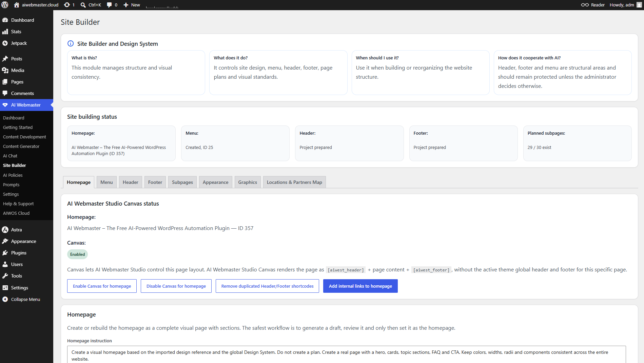Open the Locations & Partners Map tab
The image size is (644, 363).
tap(294, 182)
